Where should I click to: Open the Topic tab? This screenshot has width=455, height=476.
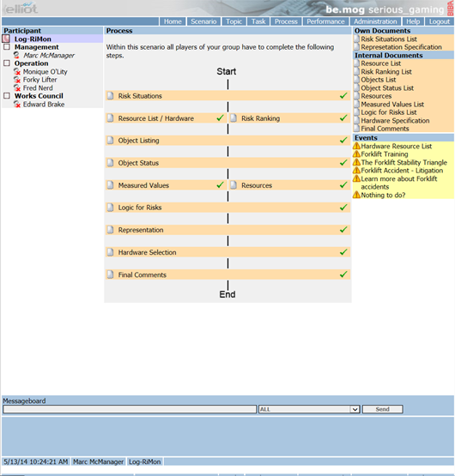234,21
